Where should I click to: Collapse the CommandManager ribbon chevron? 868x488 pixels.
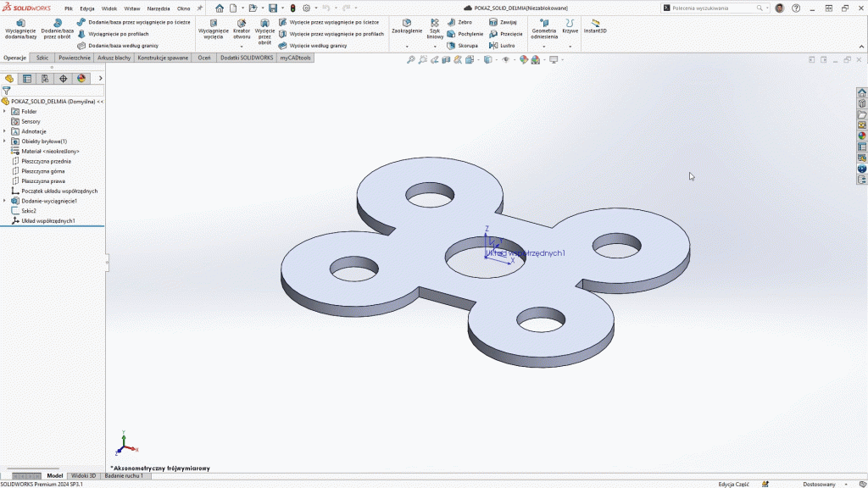pyautogui.click(x=861, y=47)
